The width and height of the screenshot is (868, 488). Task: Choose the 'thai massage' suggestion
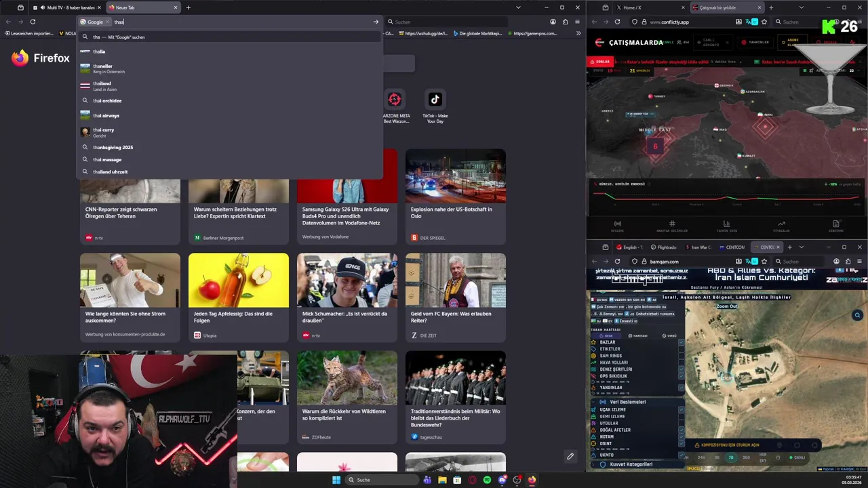(229, 159)
